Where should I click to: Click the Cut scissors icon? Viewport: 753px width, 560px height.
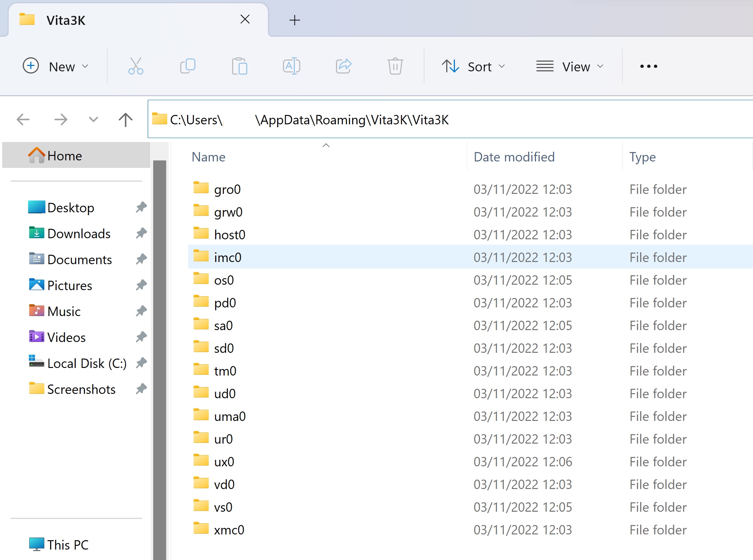click(x=136, y=66)
